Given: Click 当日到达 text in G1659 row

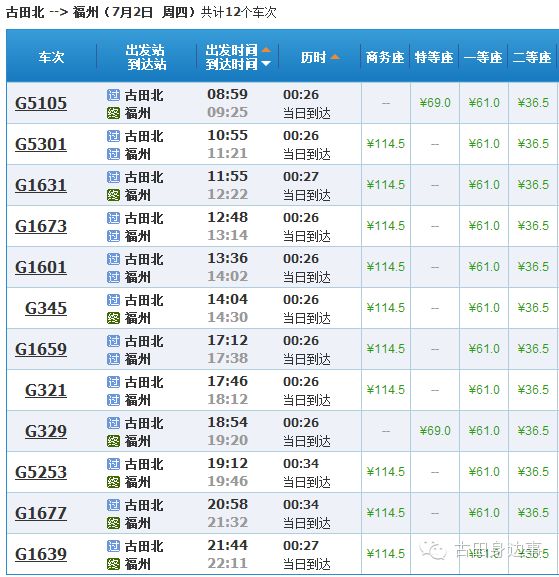Looking at the screenshot, I should (x=307, y=359).
